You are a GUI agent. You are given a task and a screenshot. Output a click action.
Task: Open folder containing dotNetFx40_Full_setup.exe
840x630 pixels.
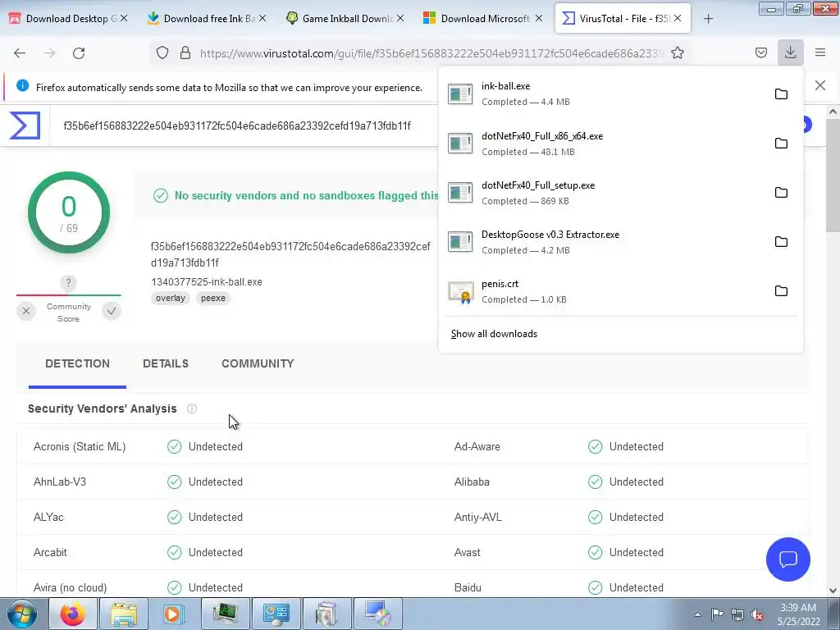coord(781,192)
